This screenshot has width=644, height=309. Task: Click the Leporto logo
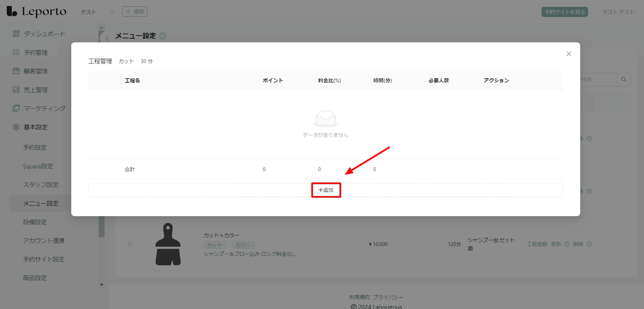(x=37, y=12)
